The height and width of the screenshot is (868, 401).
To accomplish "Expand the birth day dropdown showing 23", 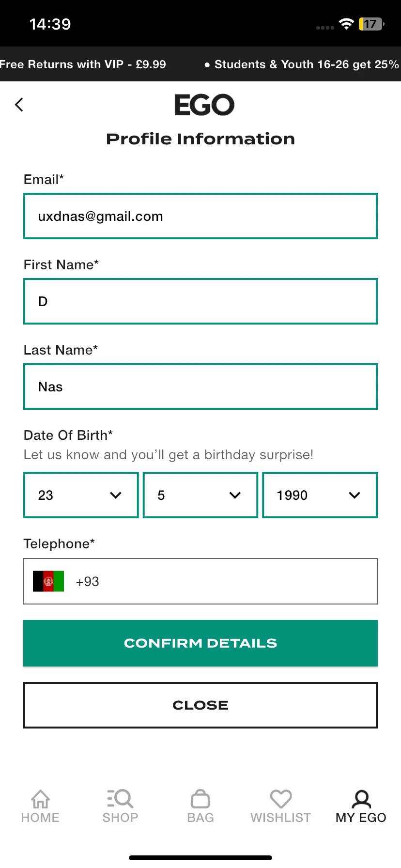I will [x=81, y=495].
